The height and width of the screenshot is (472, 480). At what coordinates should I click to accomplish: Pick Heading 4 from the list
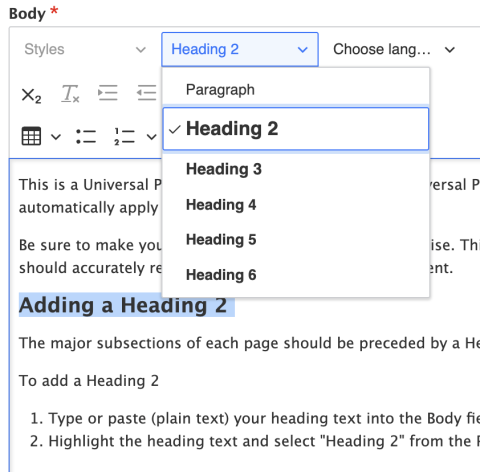pyautogui.click(x=296, y=205)
